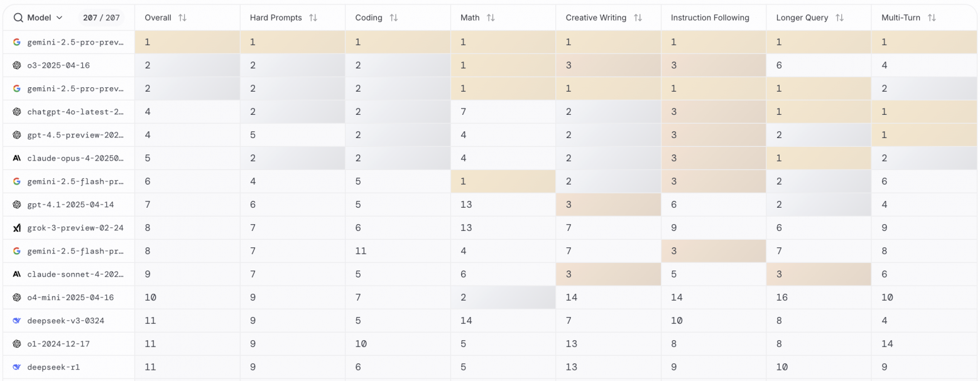This screenshot has height=381, width=980.
Task: Select the o4-mini-2025-04-16 model name
Action: (x=70, y=298)
